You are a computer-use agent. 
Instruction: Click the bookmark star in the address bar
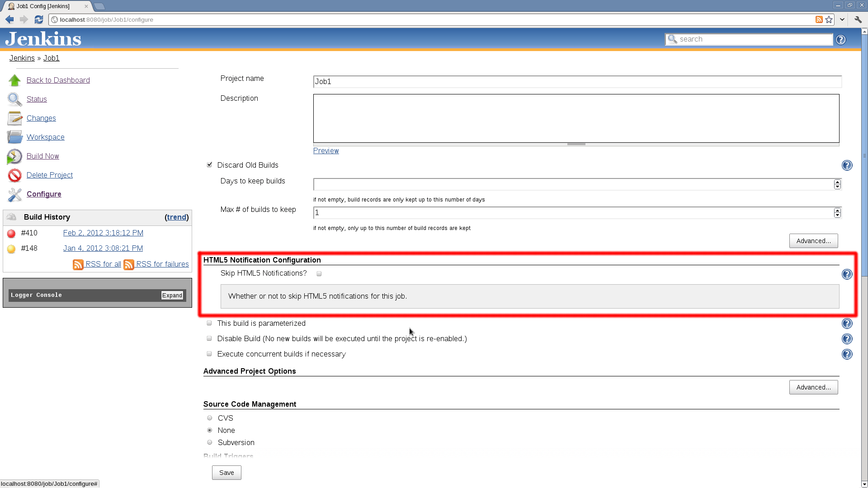click(829, 19)
